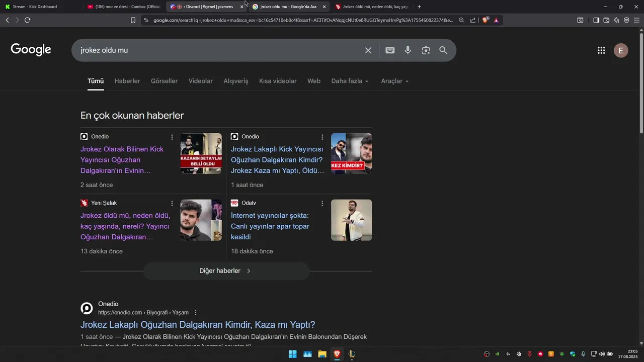Screen dimensions: 644x362
Task: Click the magnifier search button
Action: click(x=443, y=50)
